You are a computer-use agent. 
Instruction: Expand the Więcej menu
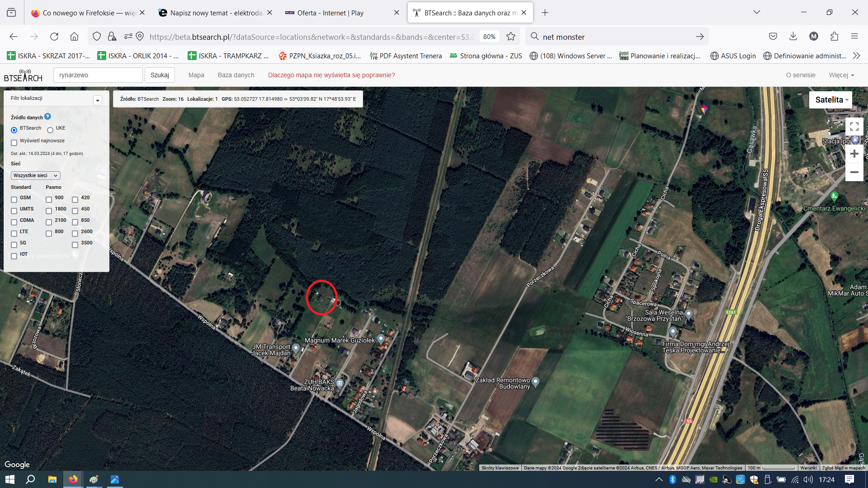[841, 75]
